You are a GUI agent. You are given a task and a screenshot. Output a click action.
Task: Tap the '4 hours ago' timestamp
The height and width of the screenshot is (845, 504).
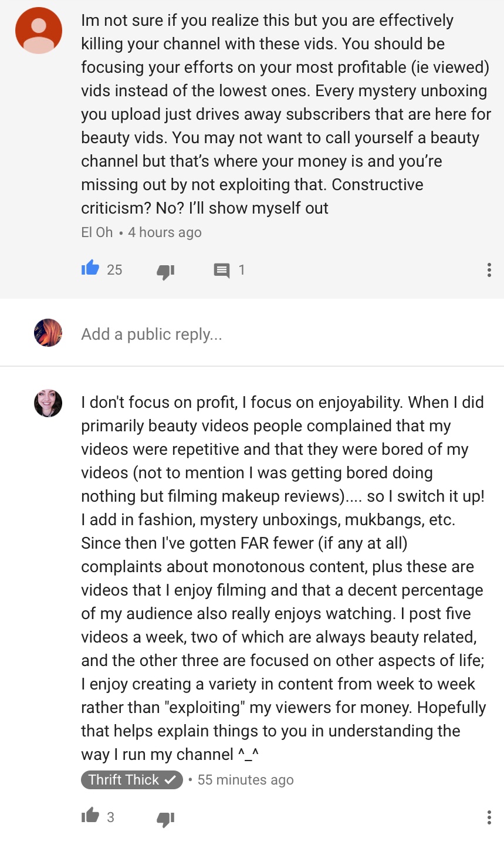pos(164,232)
